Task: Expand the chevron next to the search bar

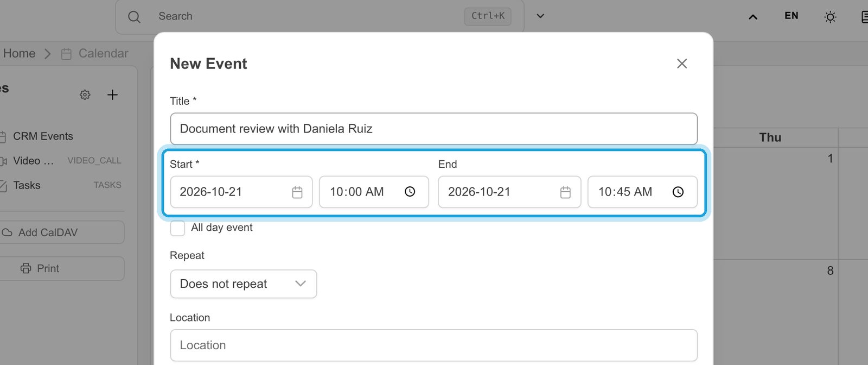Action: (x=540, y=16)
